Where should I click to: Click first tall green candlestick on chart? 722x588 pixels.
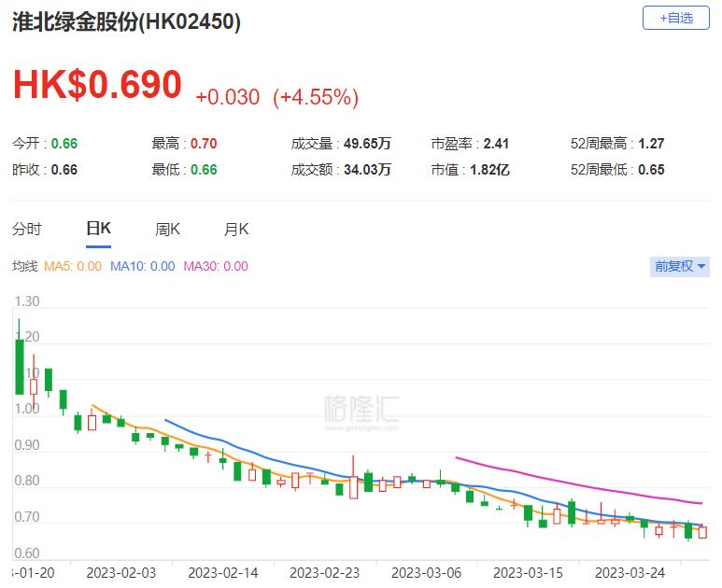coord(20,367)
